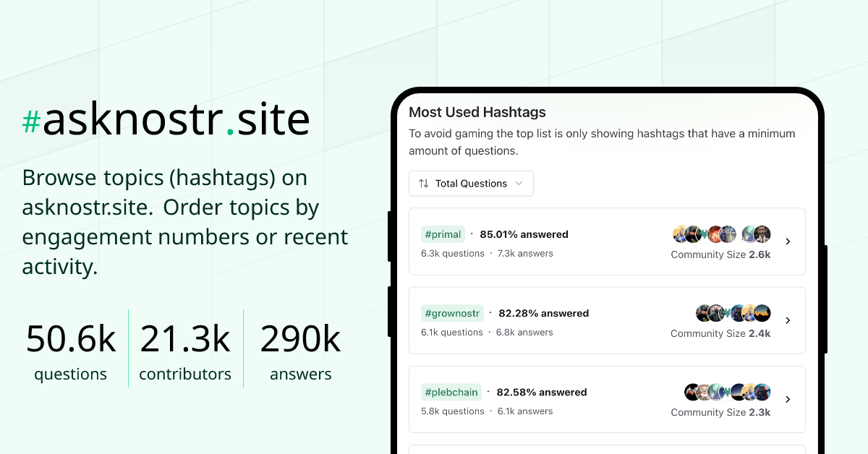
Task: Expand the #plebchain row chevron arrow
Action: (x=788, y=399)
